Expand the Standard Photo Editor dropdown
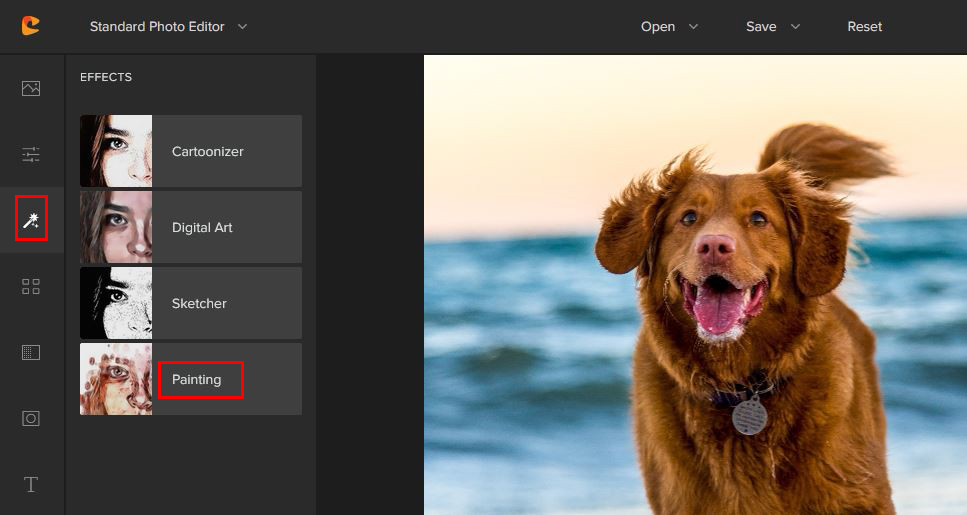The height and width of the screenshot is (515, 967). (x=168, y=27)
